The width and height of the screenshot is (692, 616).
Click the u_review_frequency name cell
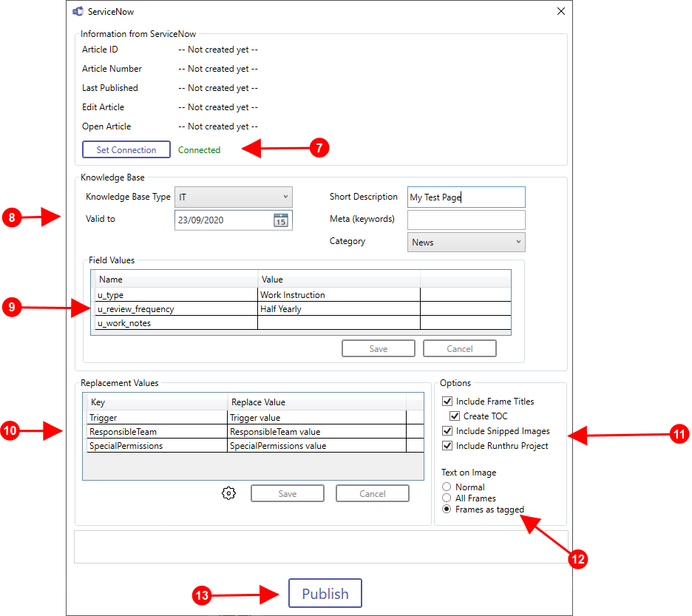tap(176, 309)
